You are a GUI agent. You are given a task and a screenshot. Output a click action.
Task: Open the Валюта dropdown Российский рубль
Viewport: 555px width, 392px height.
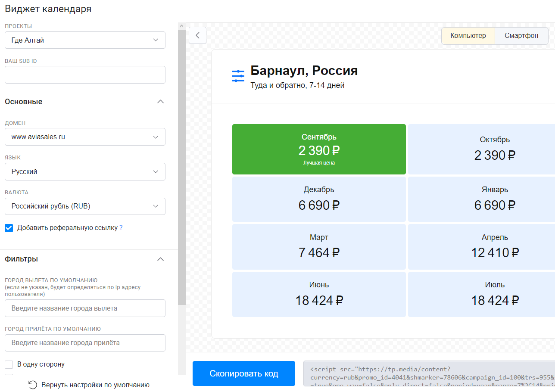(x=85, y=206)
